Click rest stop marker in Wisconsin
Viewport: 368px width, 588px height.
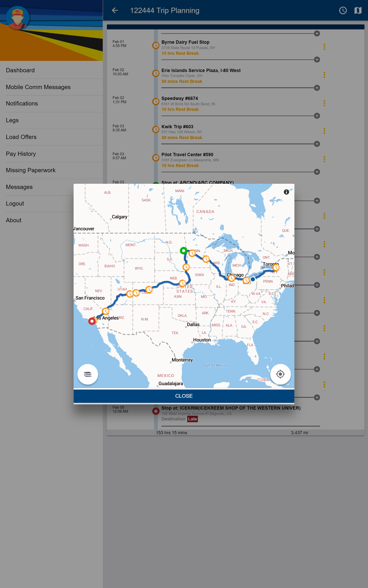coord(206,259)
